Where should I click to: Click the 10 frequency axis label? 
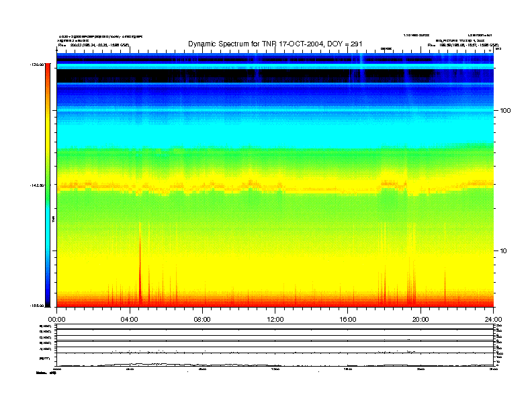[503, 251]
